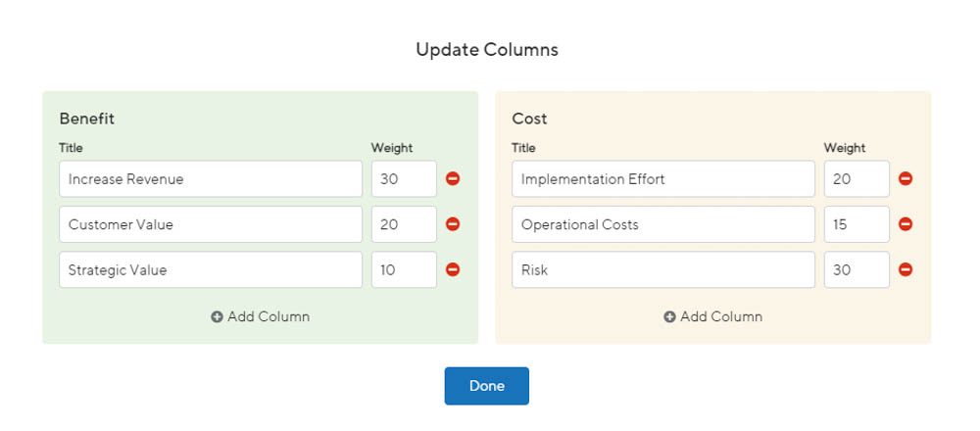Focus the Strategic Value title field
The image size is (980, 431).
coord(210,269)
